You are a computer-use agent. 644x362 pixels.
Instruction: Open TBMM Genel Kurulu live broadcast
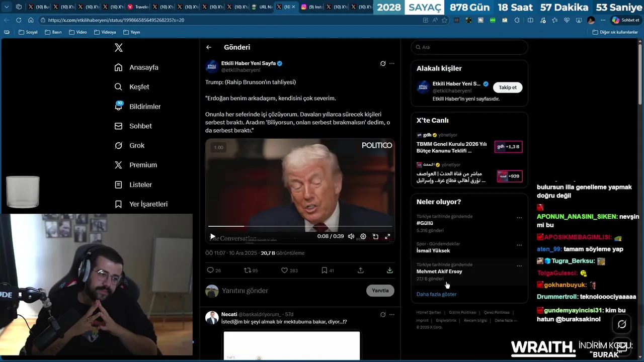(x=469, y=143)
